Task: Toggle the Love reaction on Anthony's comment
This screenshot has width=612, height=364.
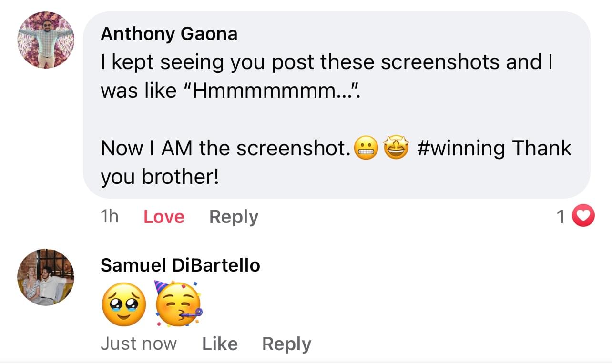Action: point(164,217)
